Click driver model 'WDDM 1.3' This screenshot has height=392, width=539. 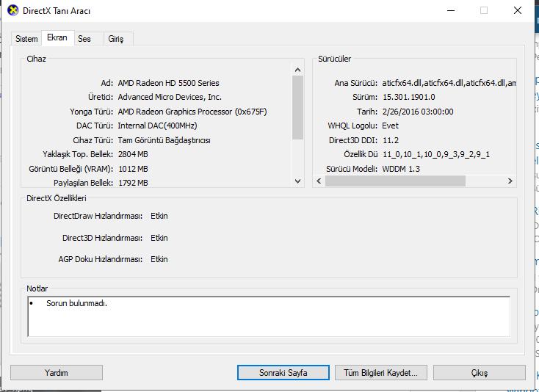[x=401, y=169]
